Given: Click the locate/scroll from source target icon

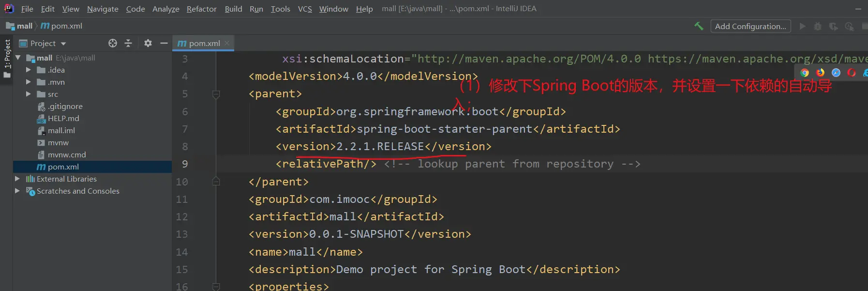Looking at the screenshot, I should click(113, 43).
